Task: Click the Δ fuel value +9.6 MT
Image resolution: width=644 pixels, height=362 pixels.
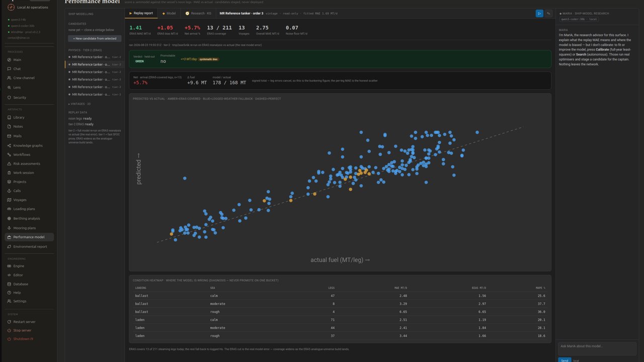Action: (197, 82)
